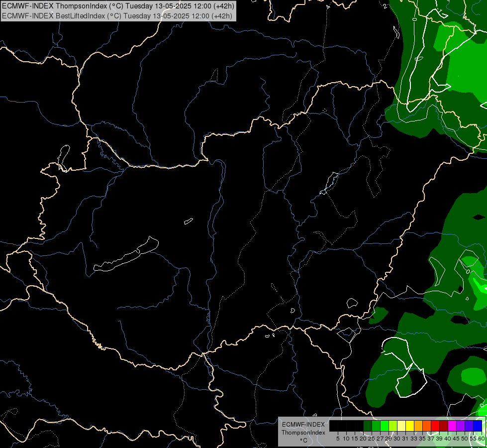The height and width of the screenshot is (448, 487).
Task: Select the magenta 40–45 legend swatch
Action: point(452,426)
